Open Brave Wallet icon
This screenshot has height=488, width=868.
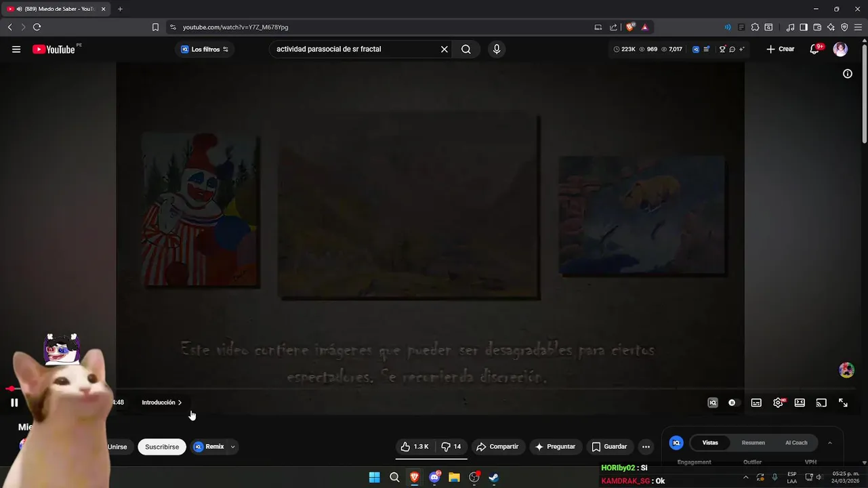(x=817, y=27)
